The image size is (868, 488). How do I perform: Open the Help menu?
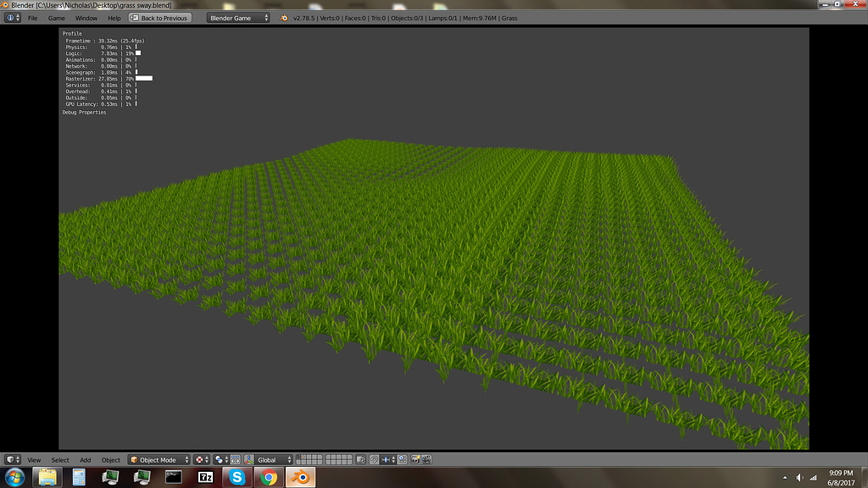click(x=114, y=19)
